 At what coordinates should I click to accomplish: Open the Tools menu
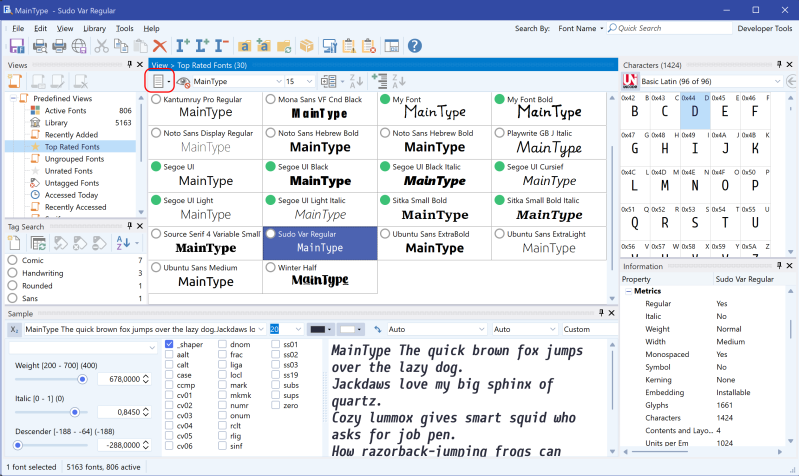[x=124, y=28]
